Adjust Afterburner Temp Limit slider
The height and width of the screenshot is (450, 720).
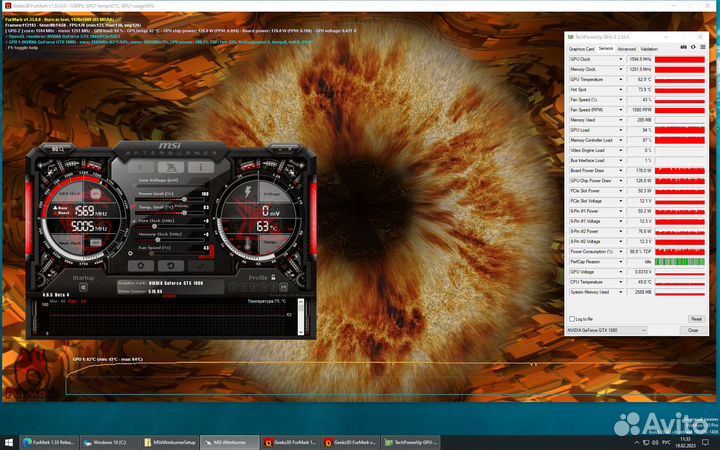coord(171,213)
